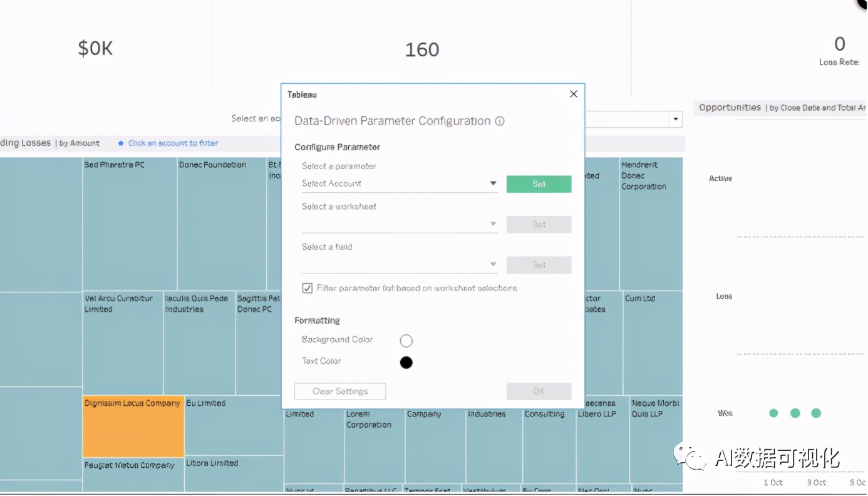
Task: Click the "Click an account to filter" text
Action: pos(173,143)
